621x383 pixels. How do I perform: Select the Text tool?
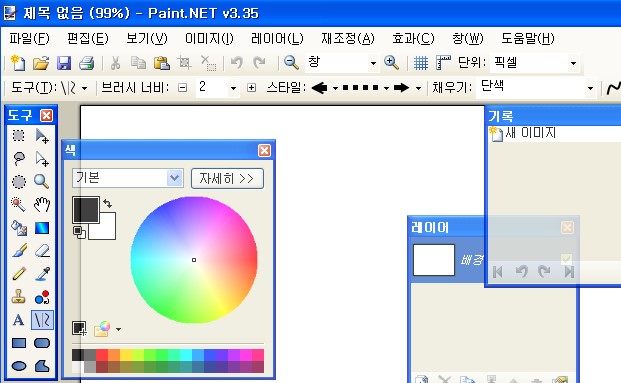coord(19,320)
